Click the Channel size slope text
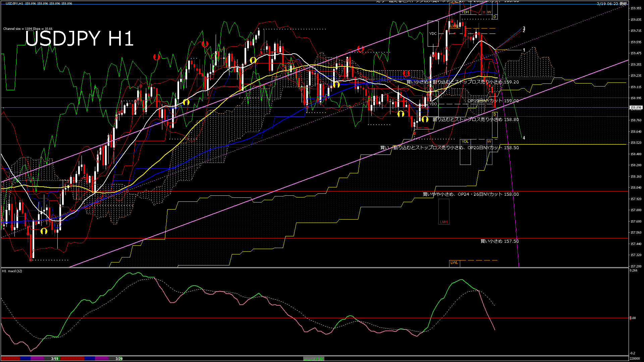Screen dimensions: 644x362 pyautogui.click(x=28, y=29)
